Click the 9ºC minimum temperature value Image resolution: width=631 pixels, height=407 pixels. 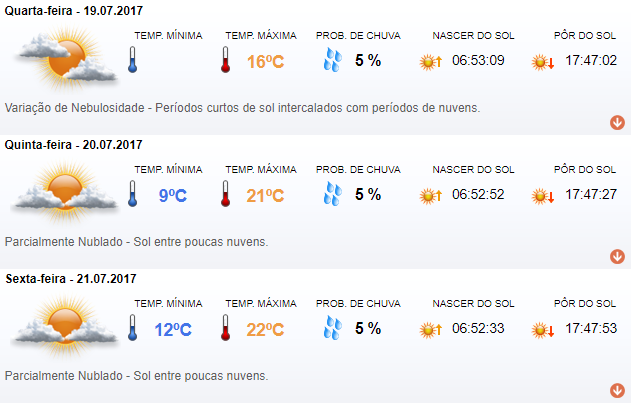click(173, 196)
